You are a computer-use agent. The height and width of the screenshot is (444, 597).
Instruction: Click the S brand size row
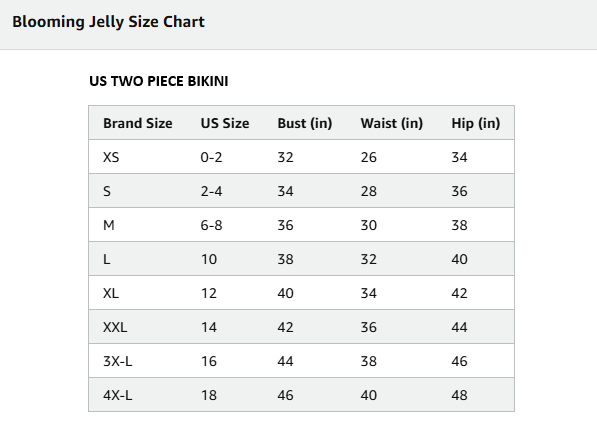pos(301,191)
